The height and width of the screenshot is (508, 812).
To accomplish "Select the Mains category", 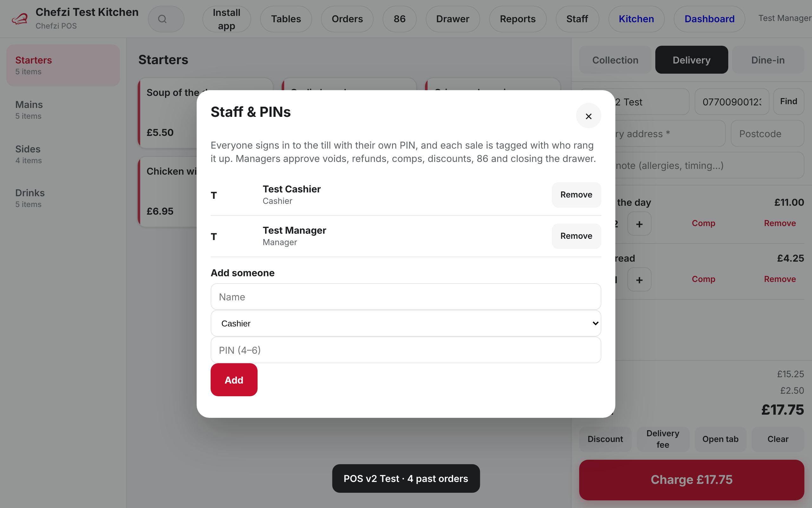I will click(63, 110).
